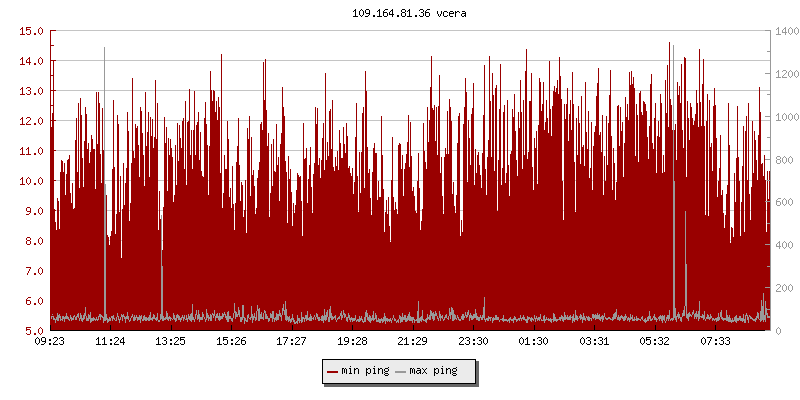
Task: Click the 1400 value on right axis
Action: coord(786,31)
